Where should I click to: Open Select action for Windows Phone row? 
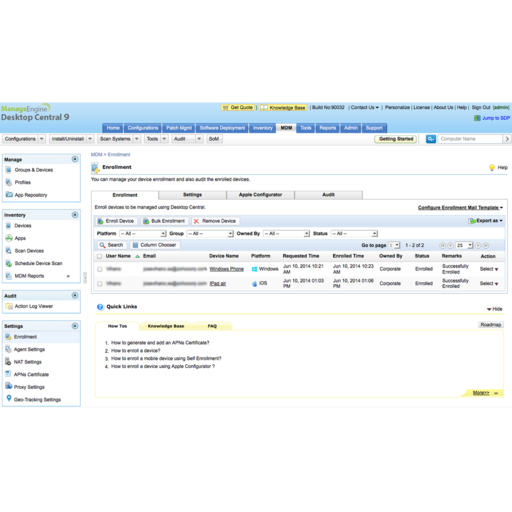tap(489, 269)
